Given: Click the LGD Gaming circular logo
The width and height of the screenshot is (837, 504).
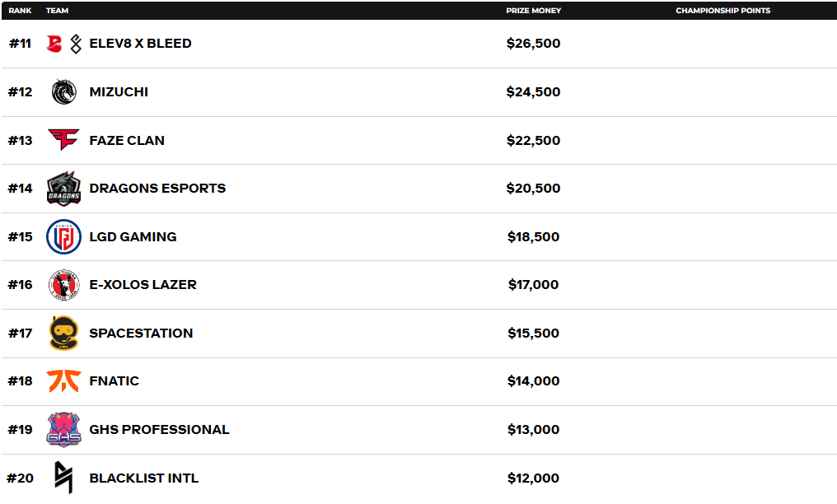Looking at the screenshot, I should pos(63,236).
